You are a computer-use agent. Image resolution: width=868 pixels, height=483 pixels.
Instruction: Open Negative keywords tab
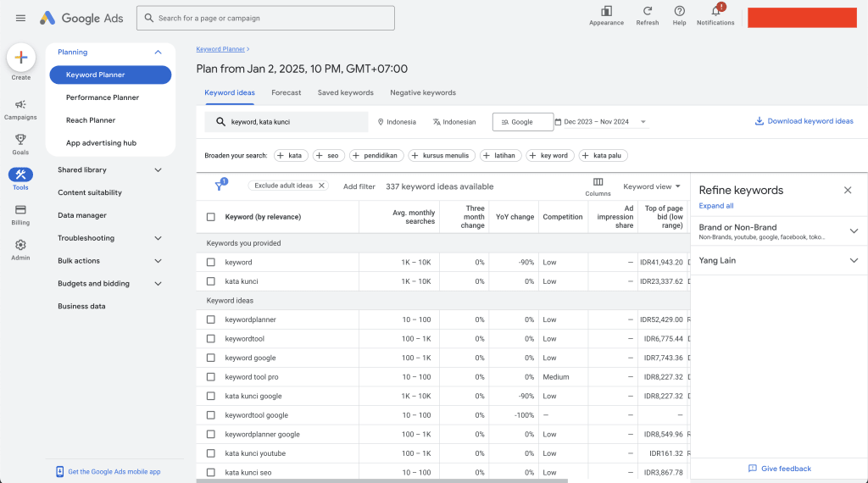[423, 93]
